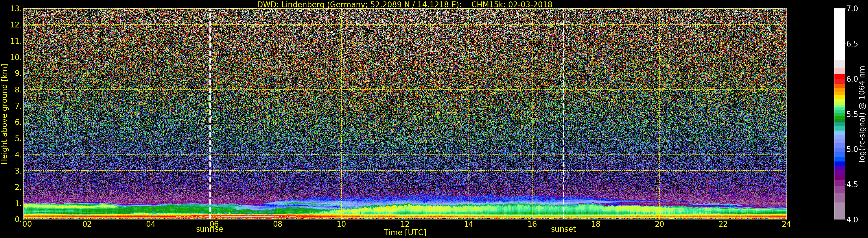868x238 pixels.
Task: Click the time axis tick label '20'
Action: pos(659,224)
